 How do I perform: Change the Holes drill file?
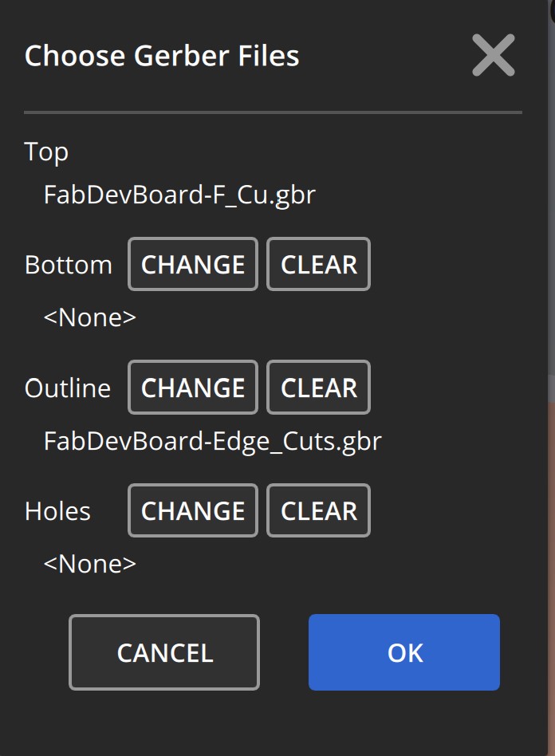pos(193,511)
